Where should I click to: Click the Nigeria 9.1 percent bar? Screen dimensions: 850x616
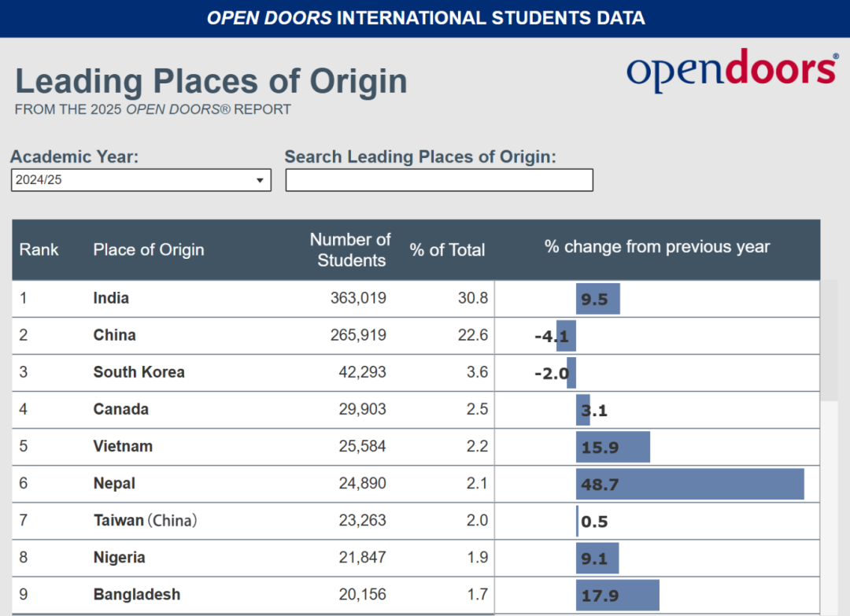tap(597, 558)
